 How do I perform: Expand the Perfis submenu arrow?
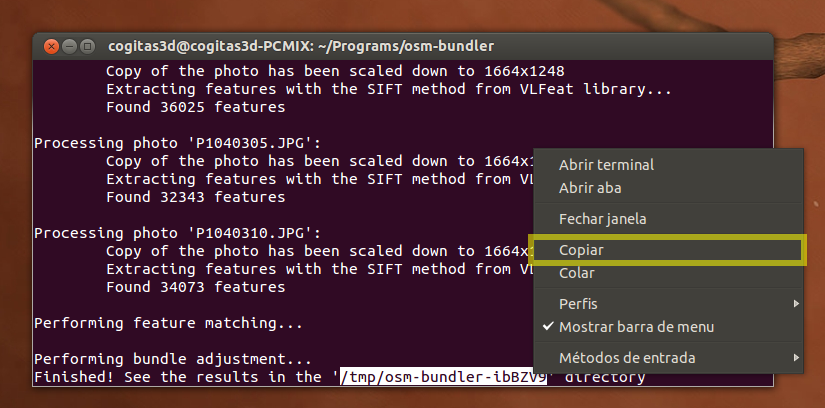pyautogui.click(x=797, y=304)
